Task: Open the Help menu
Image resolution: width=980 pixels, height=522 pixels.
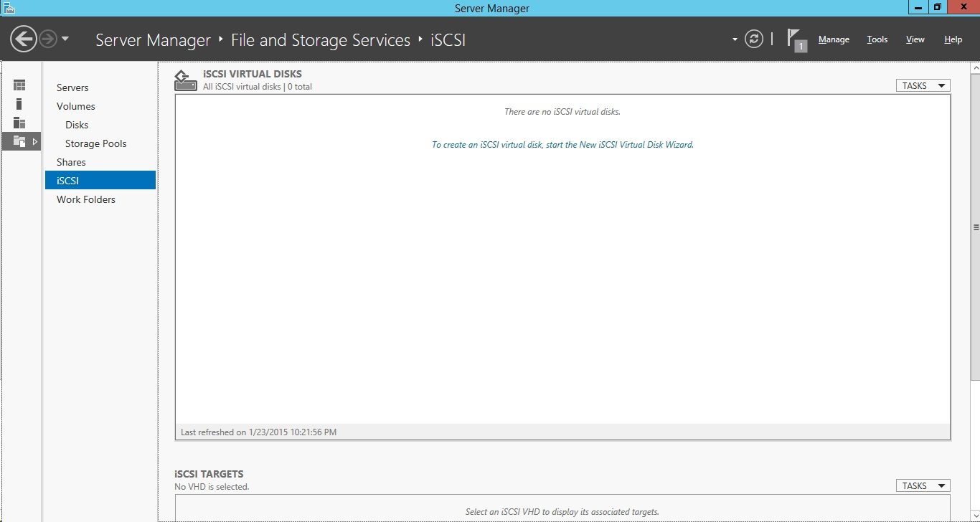Action: pos(953,39)
